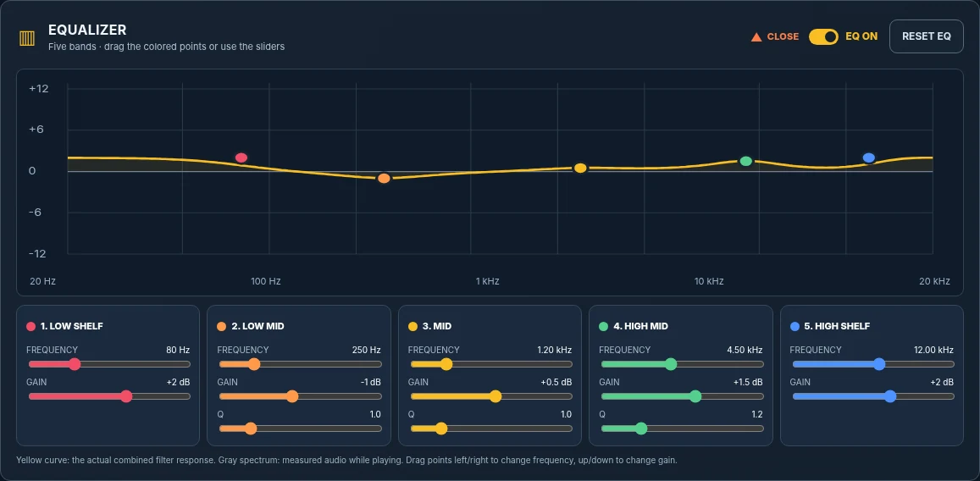Click the red dot beside 1. Low Shelf
The width and height of the screenshot is (980, 481).
(30, 326)
